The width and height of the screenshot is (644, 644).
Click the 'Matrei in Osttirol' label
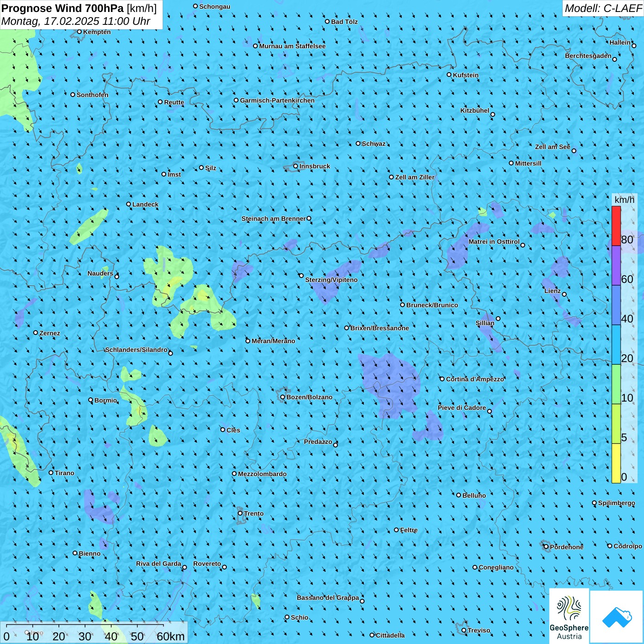[494, 241]
